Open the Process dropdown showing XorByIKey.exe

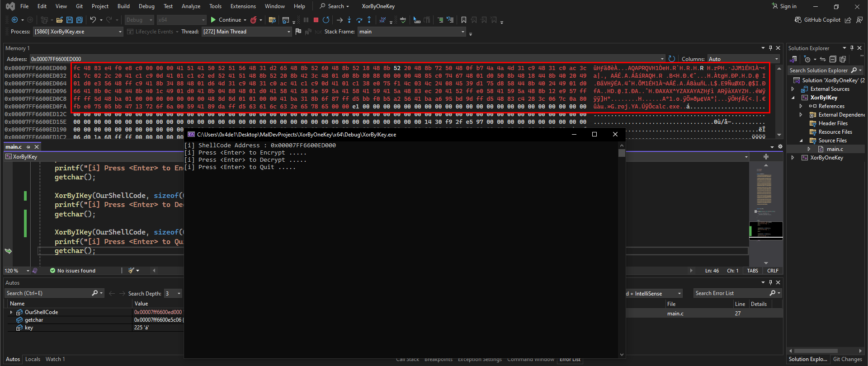(78, 32)
